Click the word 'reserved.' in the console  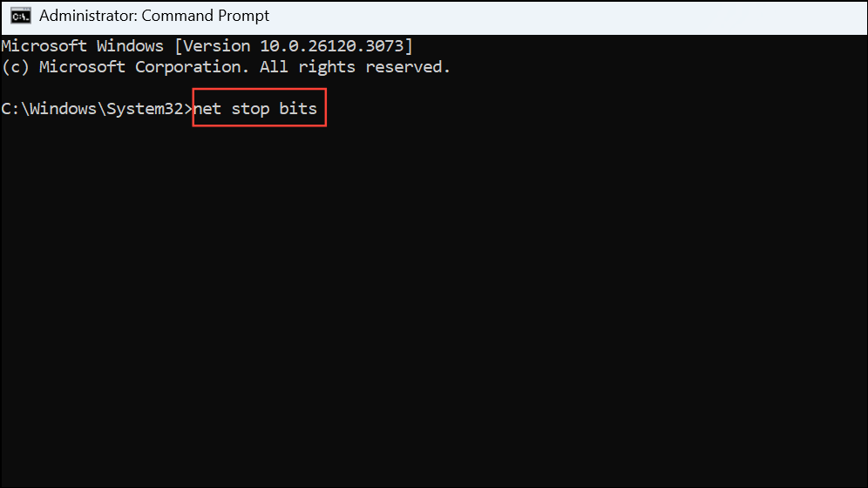(408, 67)
